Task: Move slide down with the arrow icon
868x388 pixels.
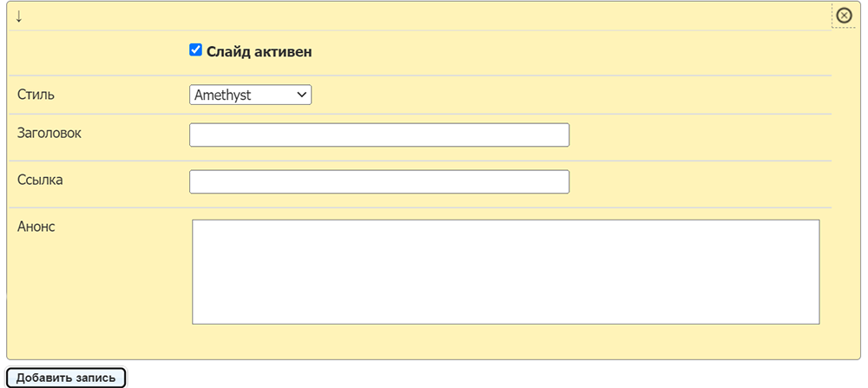Action: click(19, 16)
